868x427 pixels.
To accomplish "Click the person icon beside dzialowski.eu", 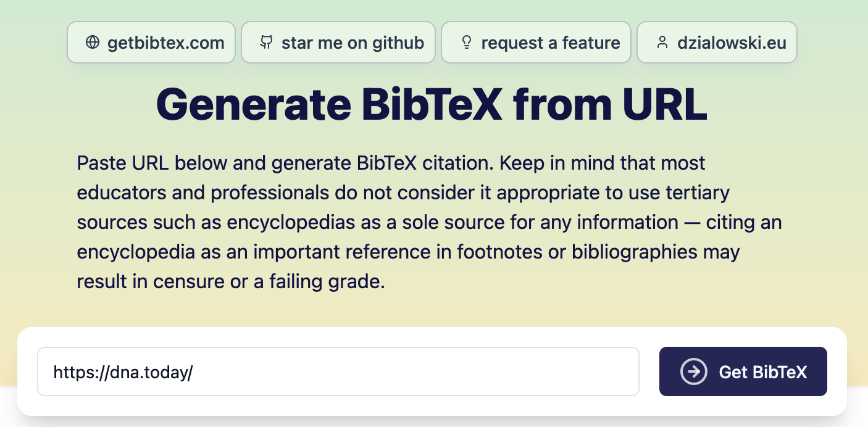I will click(662, 43).
